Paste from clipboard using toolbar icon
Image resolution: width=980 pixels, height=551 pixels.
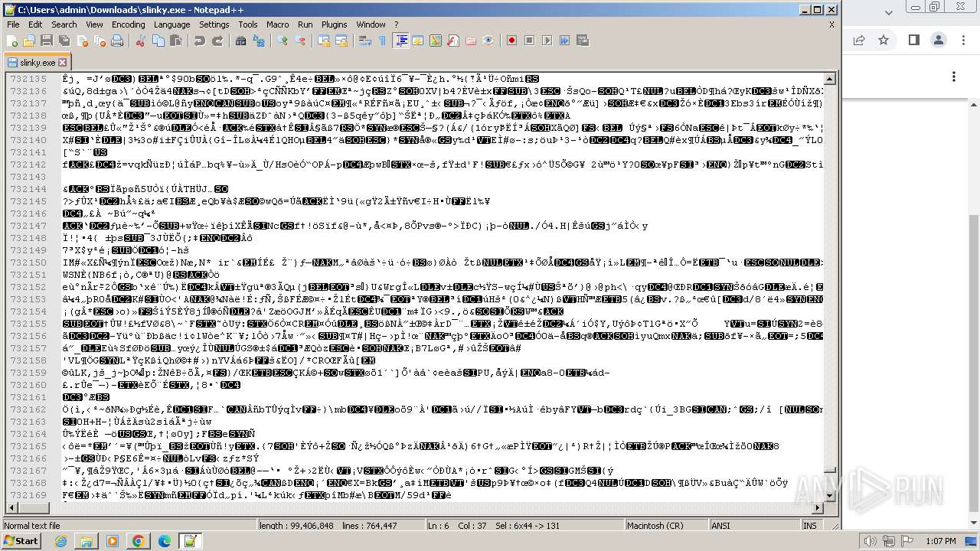[x=175, y=41]
